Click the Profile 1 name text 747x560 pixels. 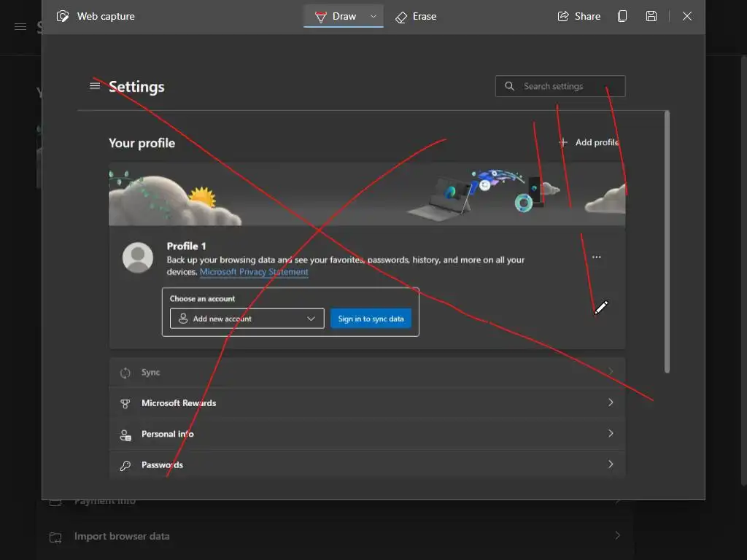[186, 246]
